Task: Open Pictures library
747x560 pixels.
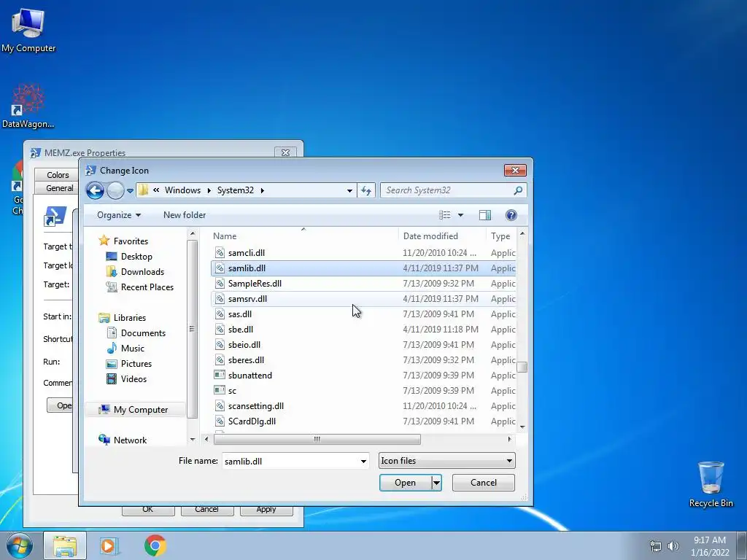Action: (128, 363)
